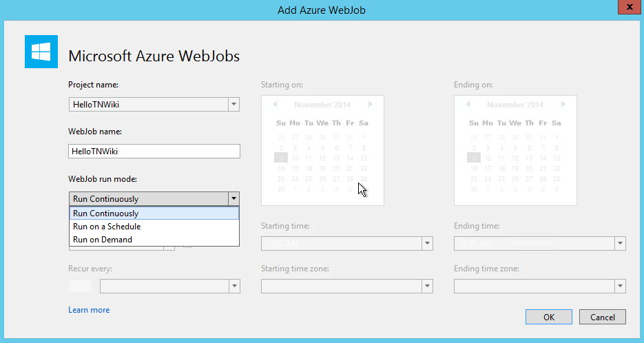Go to next month in Starting calendar
644x343 pixels.
(x=370, y=104)
